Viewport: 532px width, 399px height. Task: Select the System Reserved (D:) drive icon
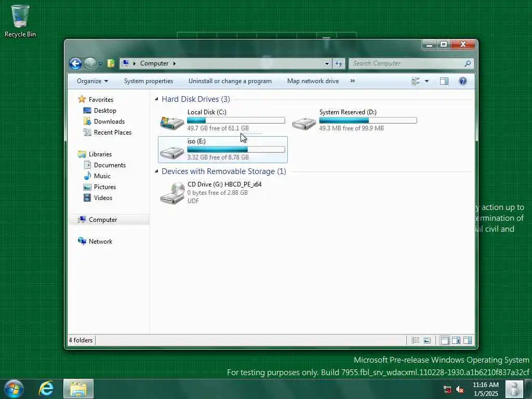tap(303, 123)
